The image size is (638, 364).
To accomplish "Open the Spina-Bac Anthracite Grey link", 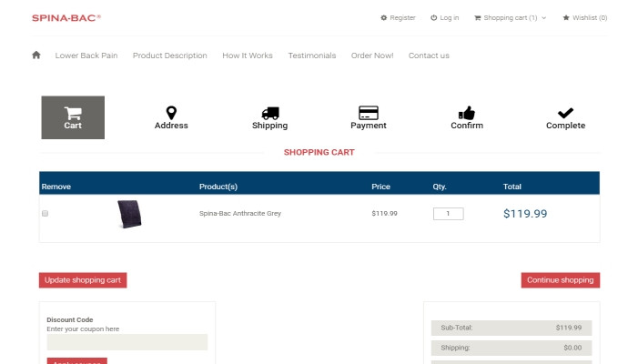I will point(240,213).
